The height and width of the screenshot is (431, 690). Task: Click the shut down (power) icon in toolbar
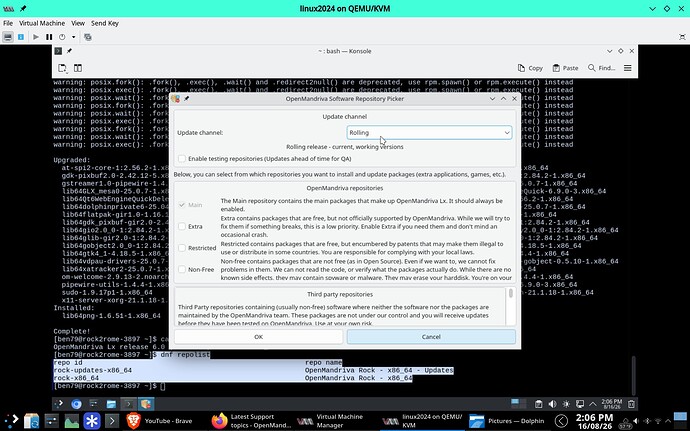62,37
